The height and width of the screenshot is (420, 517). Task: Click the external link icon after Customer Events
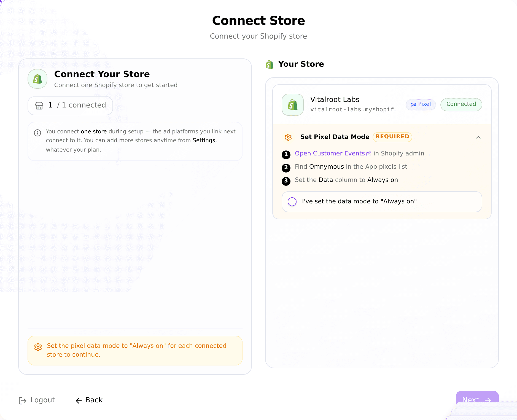(369, 154)
